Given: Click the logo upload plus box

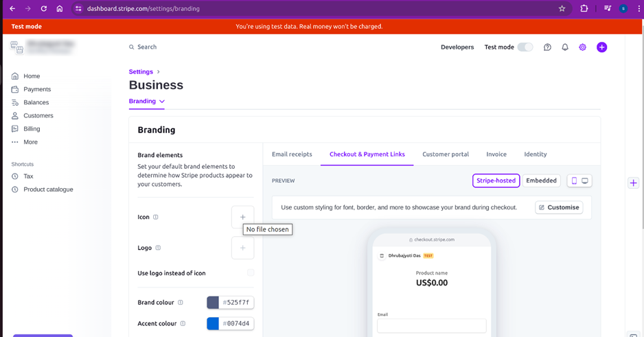Looking at the screenshot, I should (x=242, y=248).
